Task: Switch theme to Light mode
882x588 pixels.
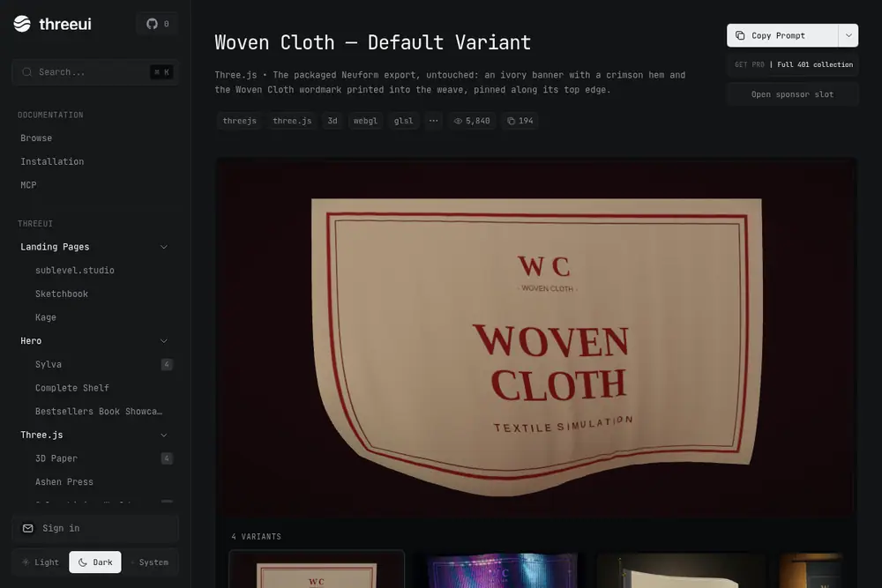Action: click(x=41, y=562)
